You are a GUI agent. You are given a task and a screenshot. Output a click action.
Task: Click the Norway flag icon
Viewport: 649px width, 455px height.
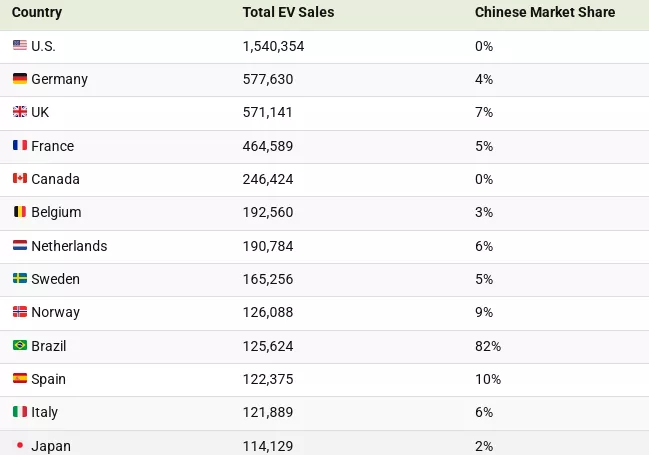pyautogui.click(x=19, y=312)
